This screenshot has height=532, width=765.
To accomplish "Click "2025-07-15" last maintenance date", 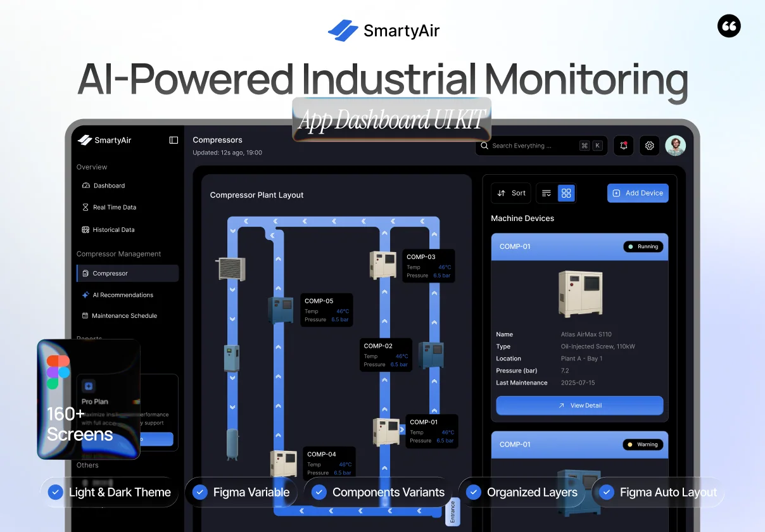I will click(578, 383).
